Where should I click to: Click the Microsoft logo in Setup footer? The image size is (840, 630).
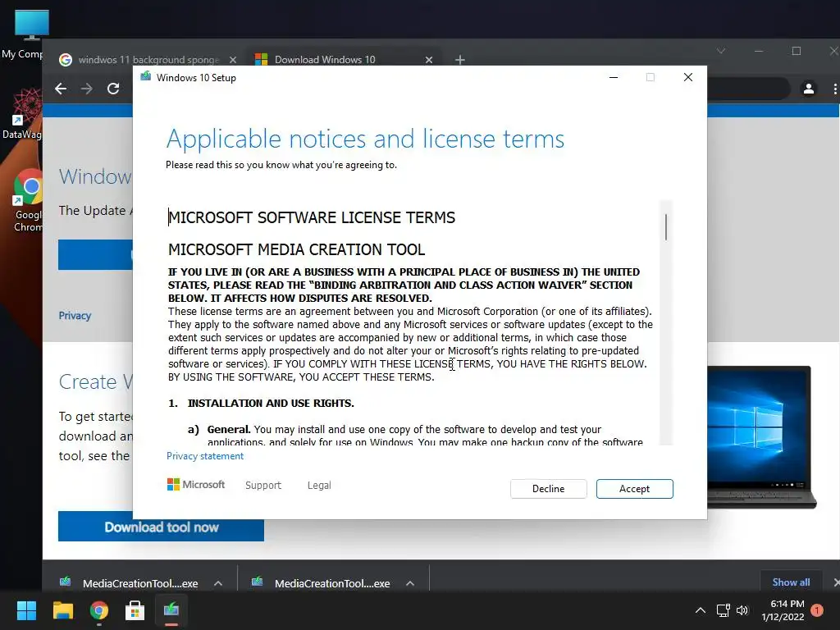pyautogui.click(x=196, y=485)
